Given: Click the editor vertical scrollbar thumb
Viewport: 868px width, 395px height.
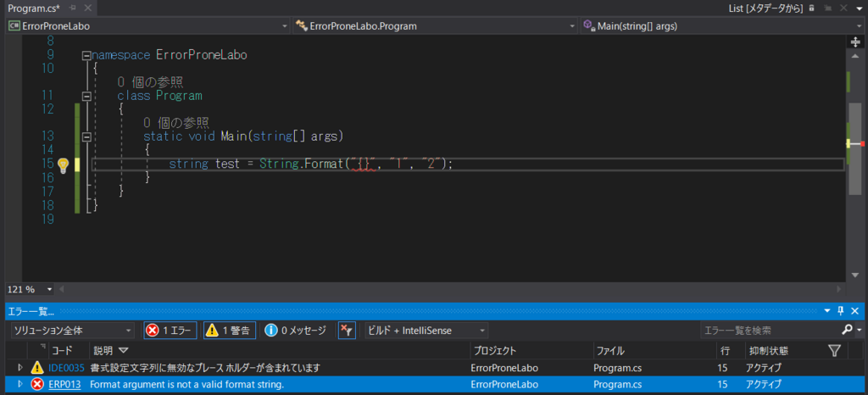Looking at the screenshot, I should click(x=855, y=149).
